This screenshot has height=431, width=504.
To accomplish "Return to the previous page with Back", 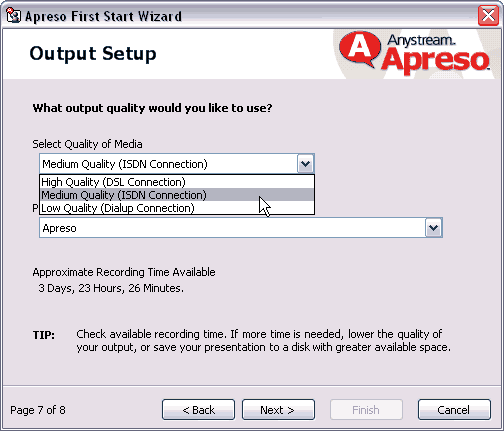I will point(198,410).
